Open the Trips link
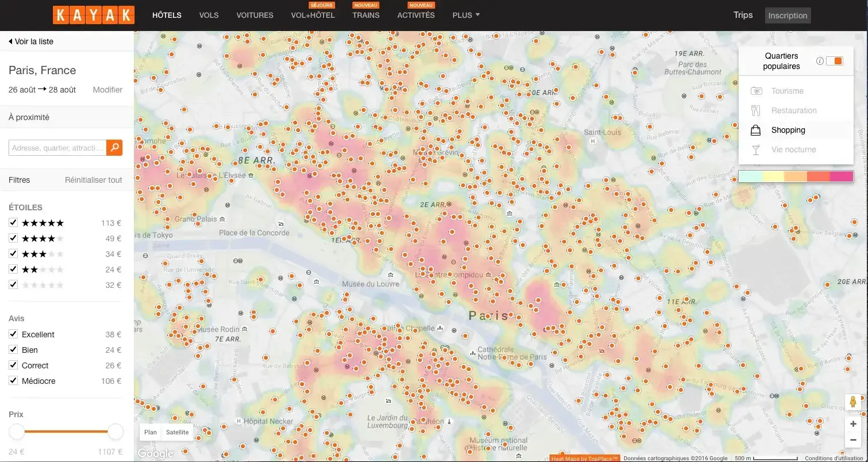868x462 pixels. (x=743, y=15)
